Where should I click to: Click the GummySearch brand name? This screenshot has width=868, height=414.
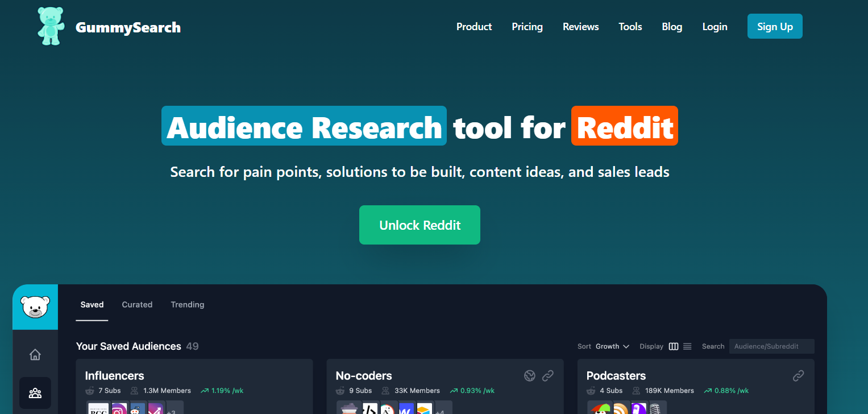(128, 27)
